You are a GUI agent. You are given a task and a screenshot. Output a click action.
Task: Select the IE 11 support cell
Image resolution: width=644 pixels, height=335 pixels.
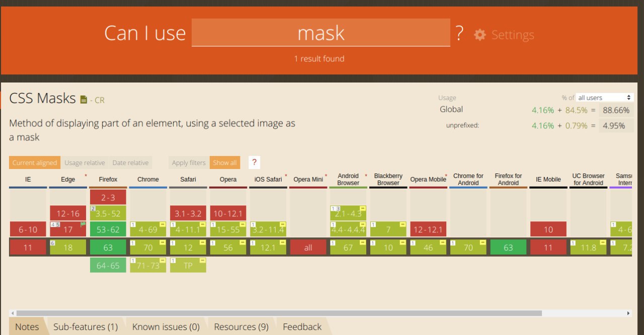point(28,247)
